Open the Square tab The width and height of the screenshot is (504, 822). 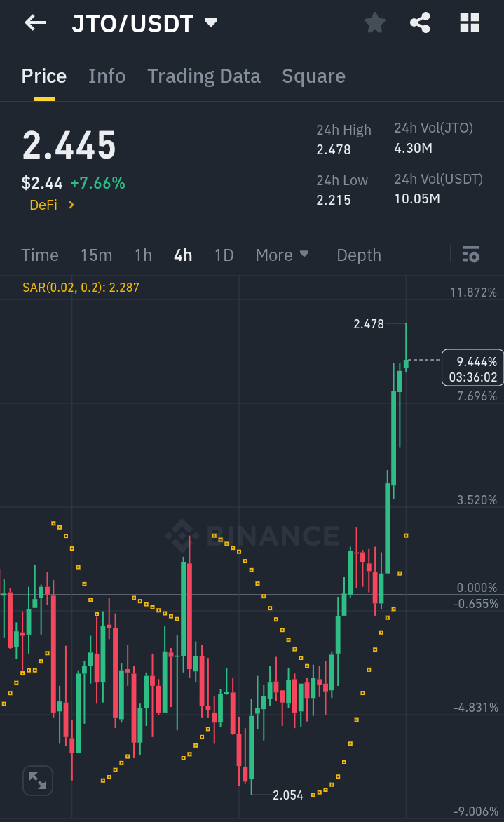click(x=313, y=76)
